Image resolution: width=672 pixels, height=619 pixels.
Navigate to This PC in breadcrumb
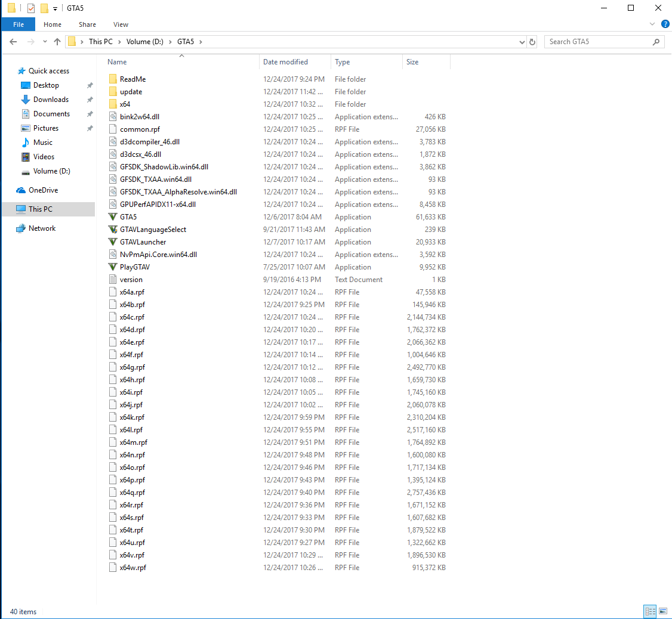pos(101,42)
